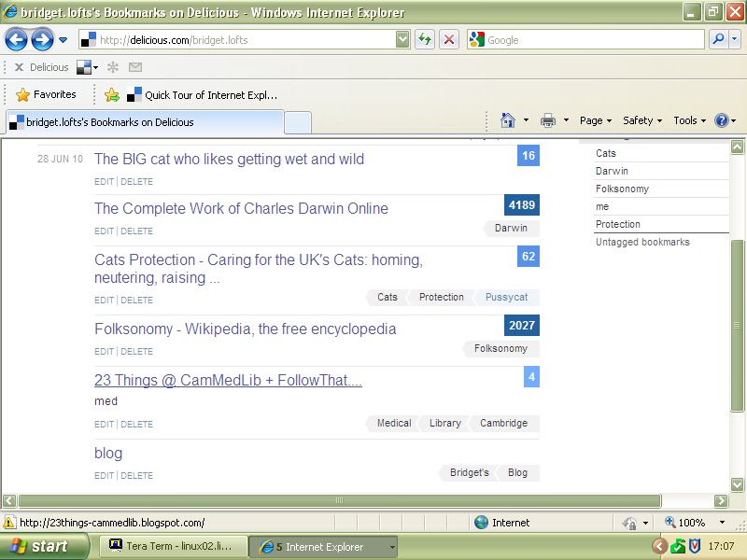747x560 pixels.
Task: Open 'The BIG cat who likes getting wet' bookmark
Action: tap(229, 159)
